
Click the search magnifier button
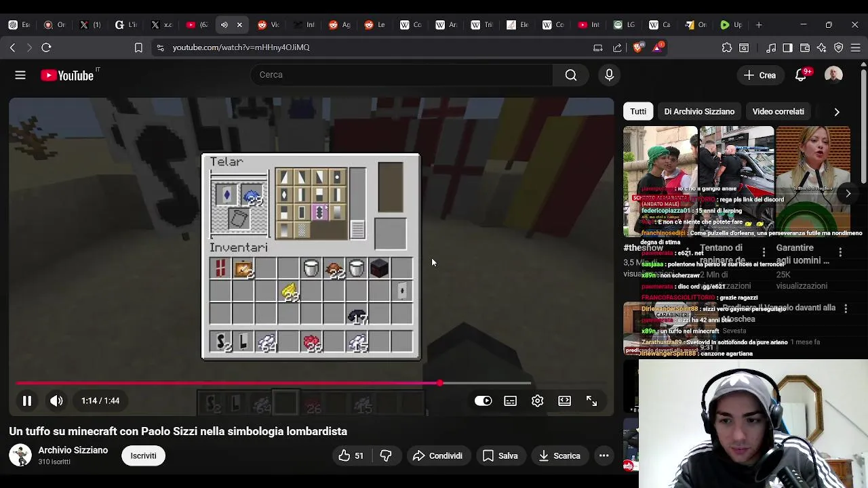571,75
